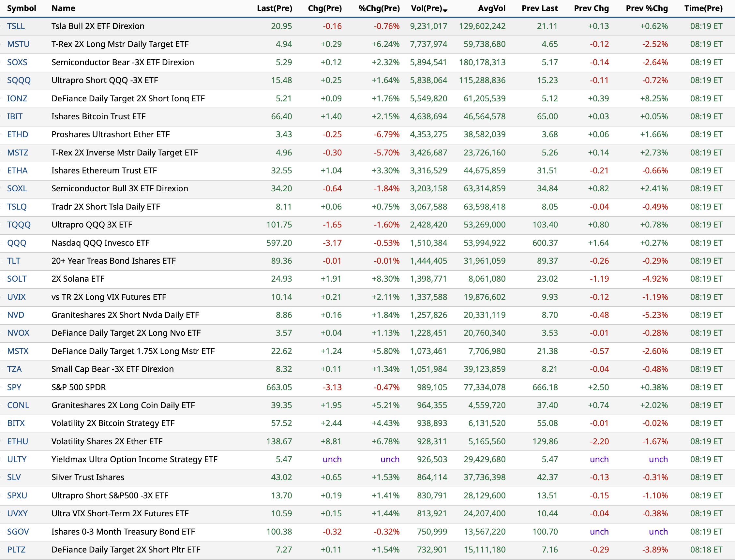Viewport: 735px width, 560px height.
Task: Click the Prev Last column header
Action: click(539, 8)
